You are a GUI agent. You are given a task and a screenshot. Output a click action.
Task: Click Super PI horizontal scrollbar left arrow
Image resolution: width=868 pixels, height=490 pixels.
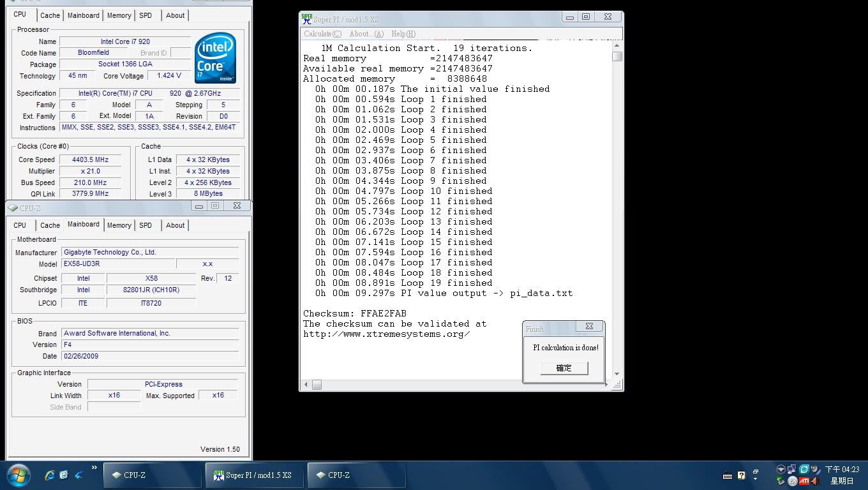click(306, 385)
